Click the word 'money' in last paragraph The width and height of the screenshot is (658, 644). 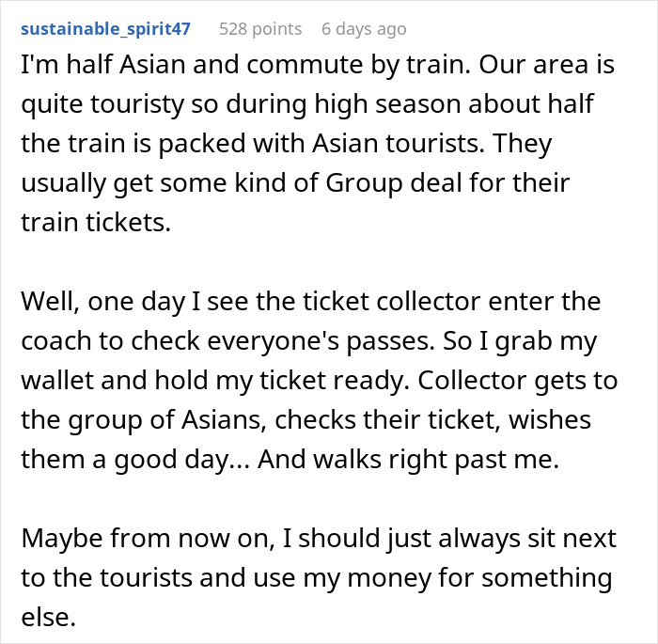coord(388,578)
